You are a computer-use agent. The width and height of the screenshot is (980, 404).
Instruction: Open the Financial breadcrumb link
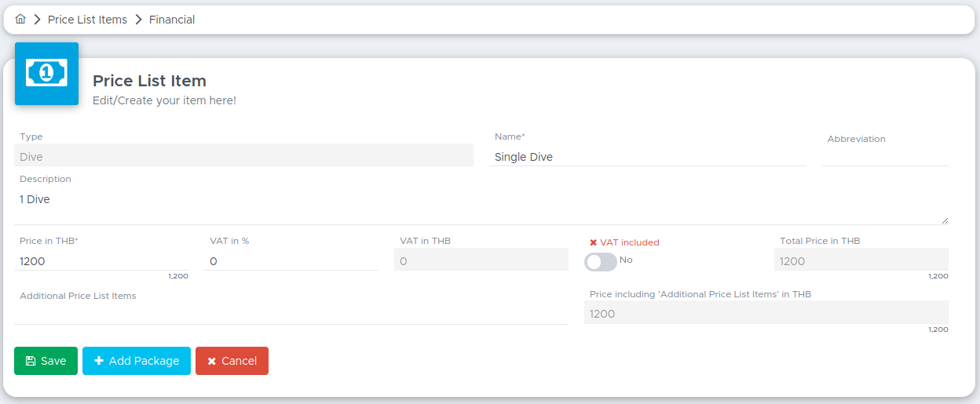172,20
